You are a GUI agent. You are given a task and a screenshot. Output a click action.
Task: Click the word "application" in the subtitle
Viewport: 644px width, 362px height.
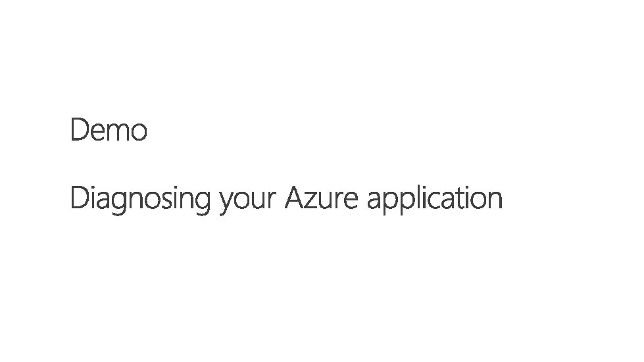tap(435, 200)
